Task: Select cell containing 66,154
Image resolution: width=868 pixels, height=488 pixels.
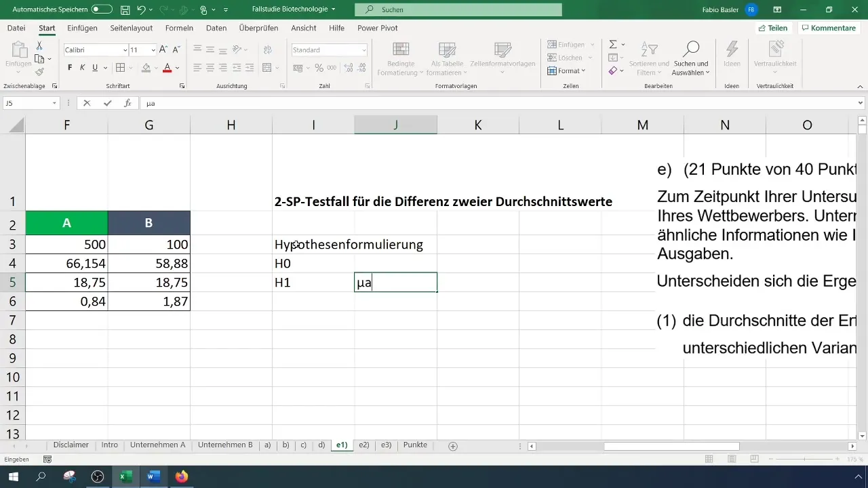Action: coord(66,264)
